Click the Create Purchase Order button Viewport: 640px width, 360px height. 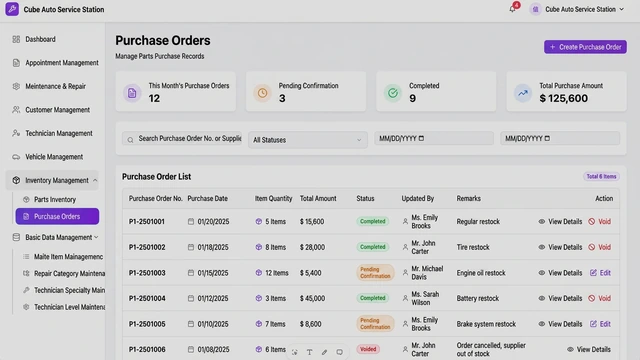coord(585,47)
